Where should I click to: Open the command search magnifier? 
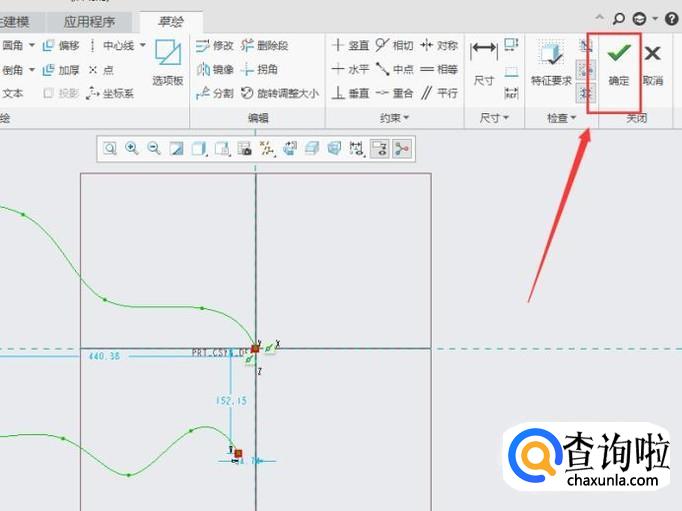pos(618,19)
